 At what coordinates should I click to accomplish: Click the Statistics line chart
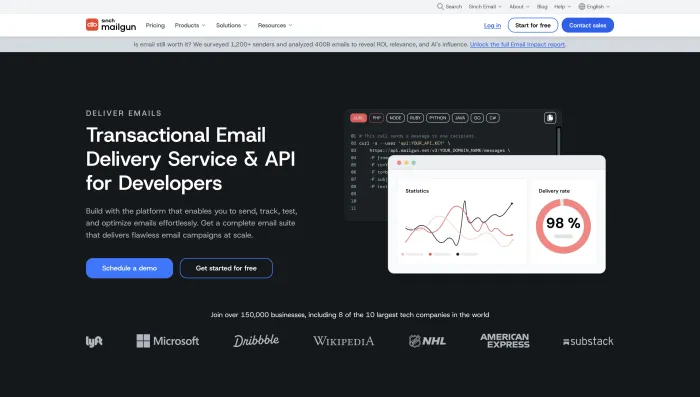[459, 224]
